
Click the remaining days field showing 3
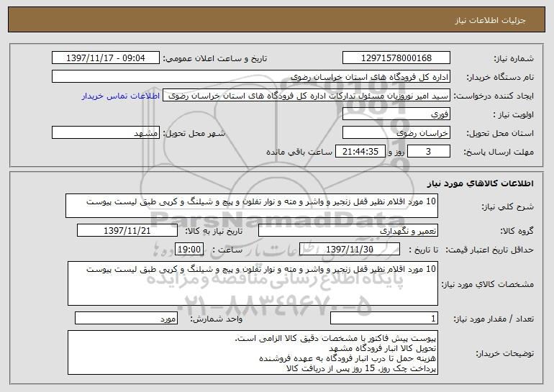429,152
